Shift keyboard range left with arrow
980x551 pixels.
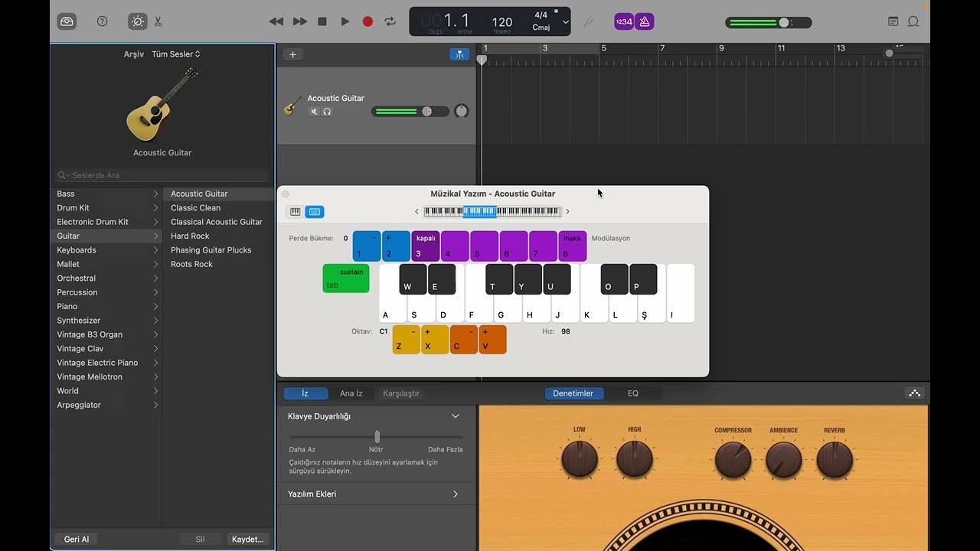(417, 212)
